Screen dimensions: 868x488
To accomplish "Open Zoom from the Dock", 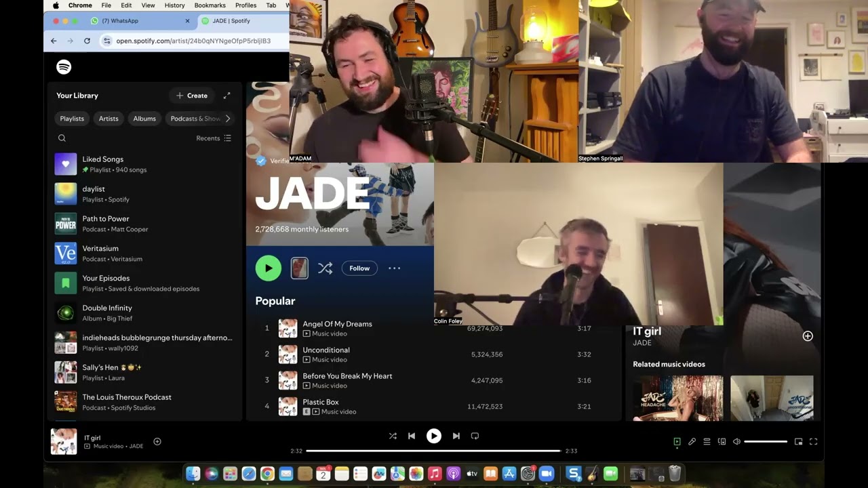I will [x=547, y=474].
